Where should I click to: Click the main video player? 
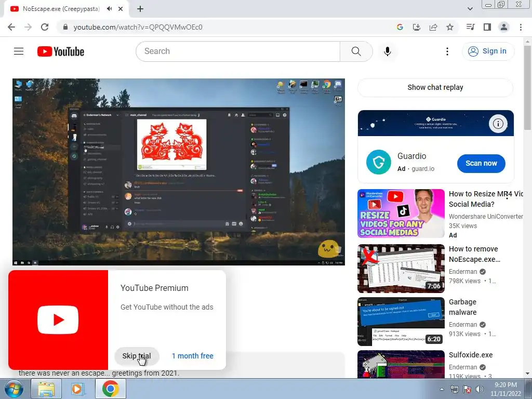[179, 172]
